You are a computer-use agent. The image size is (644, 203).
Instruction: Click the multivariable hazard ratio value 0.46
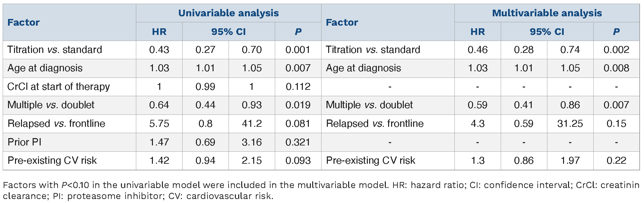pos(477,50)
